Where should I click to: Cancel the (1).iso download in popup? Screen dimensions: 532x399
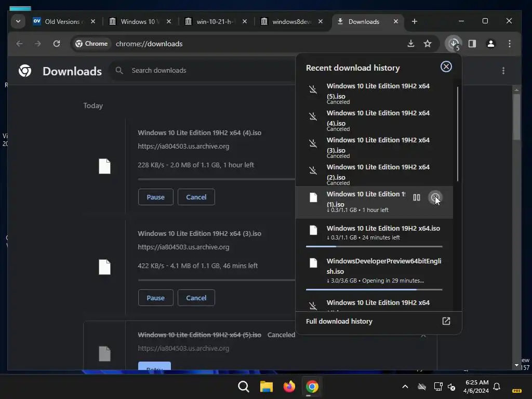pyautogui.click(x=435, y=197)
